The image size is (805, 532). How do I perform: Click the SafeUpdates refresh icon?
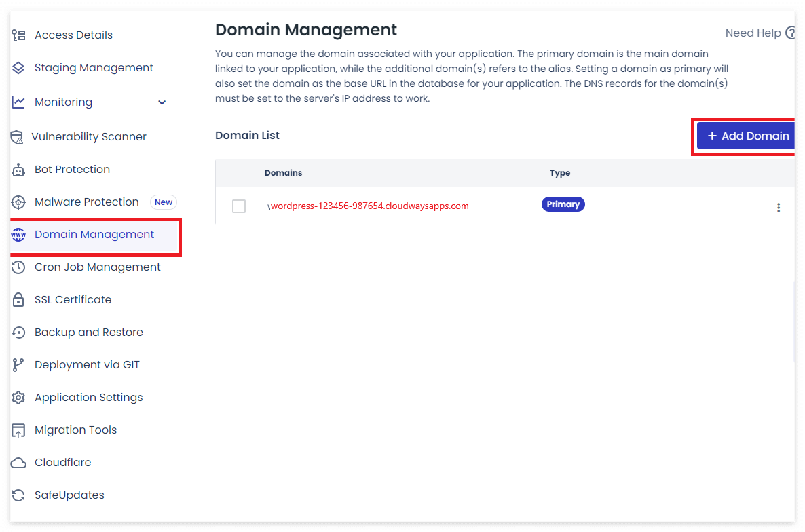[x=18, y=495]
